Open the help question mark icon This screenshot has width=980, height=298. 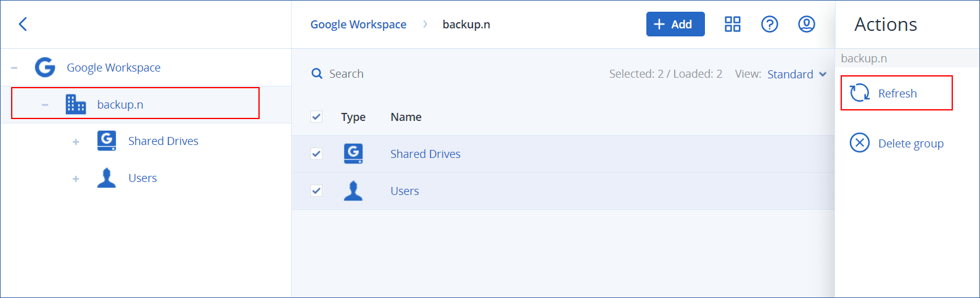[x=769, y=24]
